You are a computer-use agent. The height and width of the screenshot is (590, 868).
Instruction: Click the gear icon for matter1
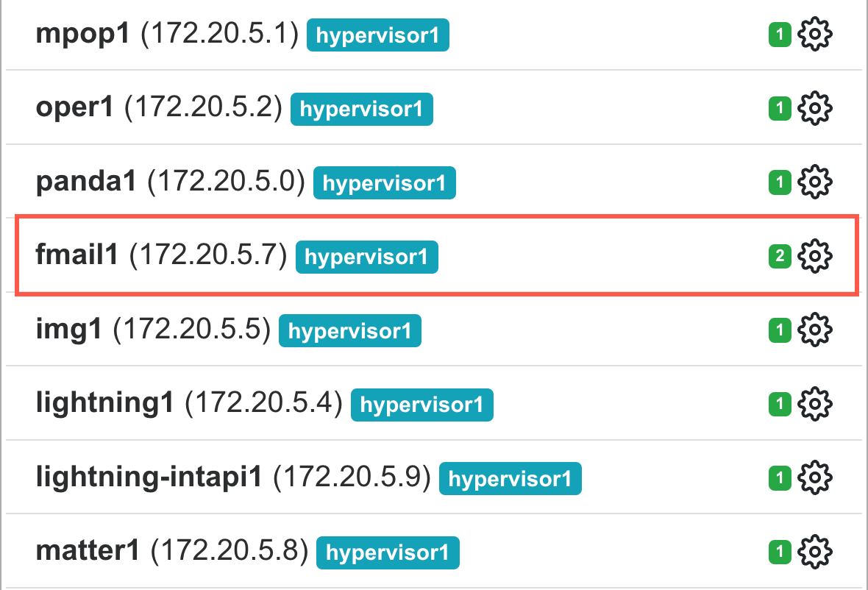point(815,551)
